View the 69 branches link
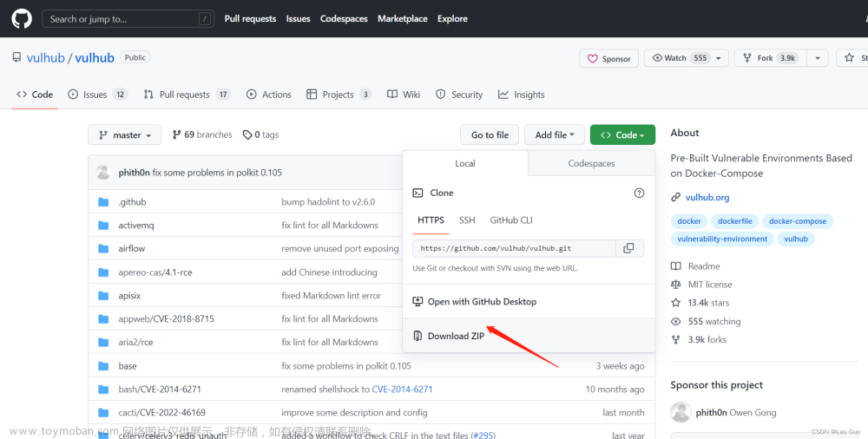Screen dimensions: 868x439 (202, 134)
